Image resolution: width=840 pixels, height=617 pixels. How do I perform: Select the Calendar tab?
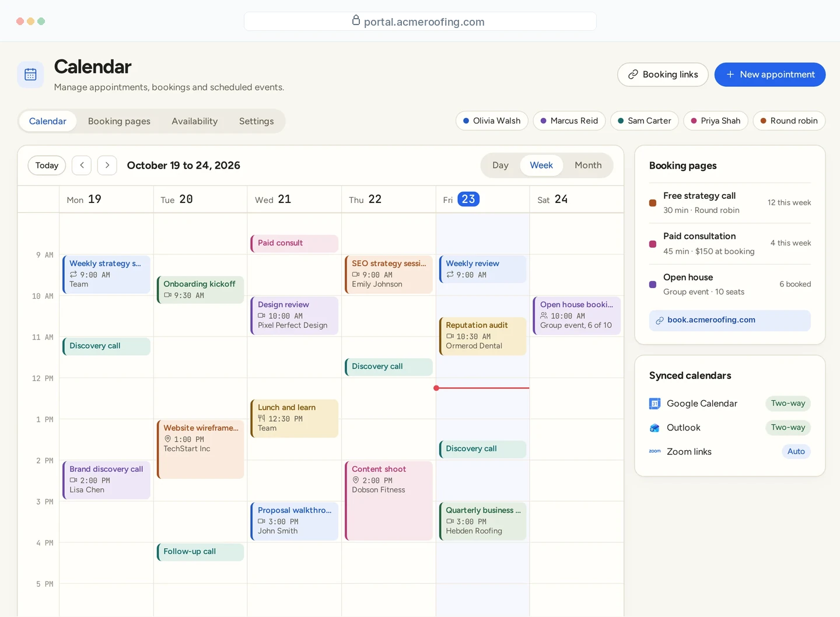pyautogui.click(x=48, y=121)
